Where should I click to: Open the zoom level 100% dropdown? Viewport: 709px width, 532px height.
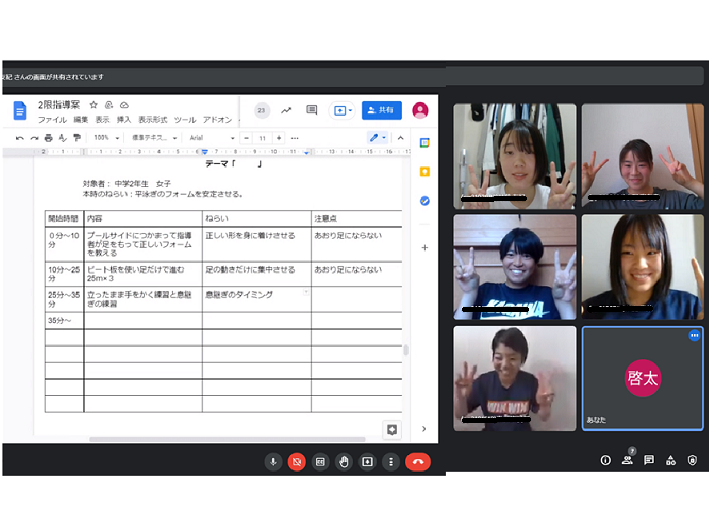click(106, 137)
